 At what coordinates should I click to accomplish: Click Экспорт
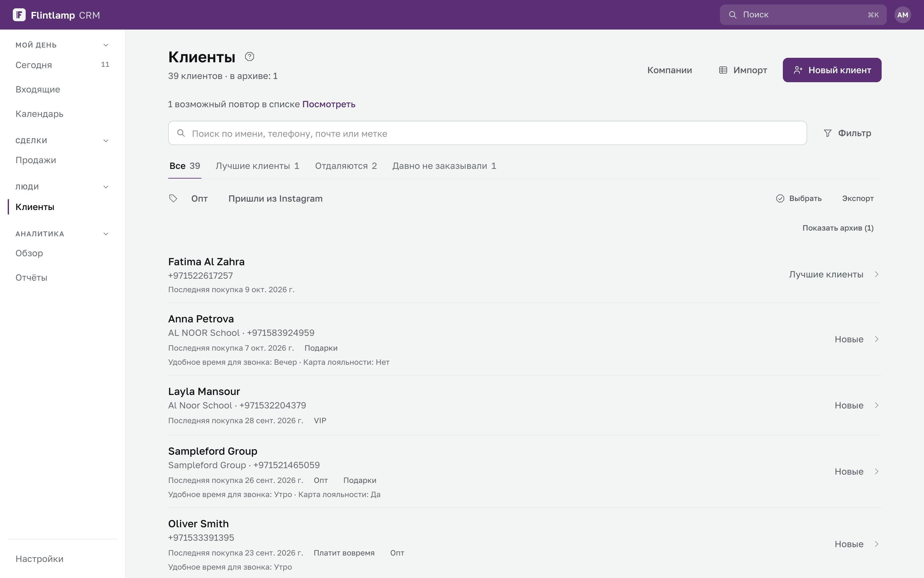[858, 198]
